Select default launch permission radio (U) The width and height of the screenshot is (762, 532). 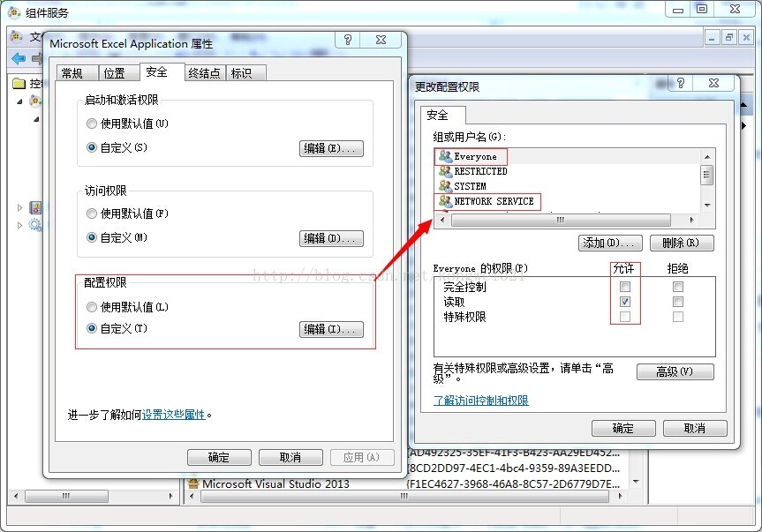coord(91,124)
